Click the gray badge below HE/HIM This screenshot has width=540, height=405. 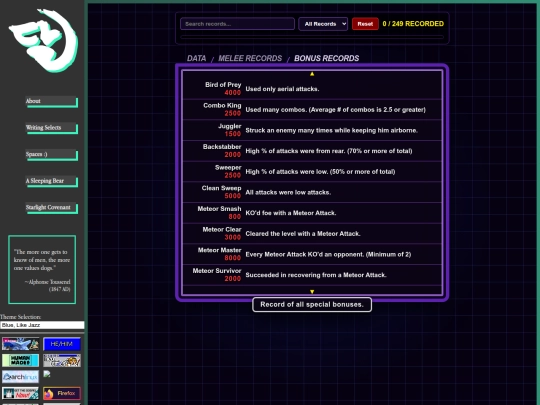point(62,360)
